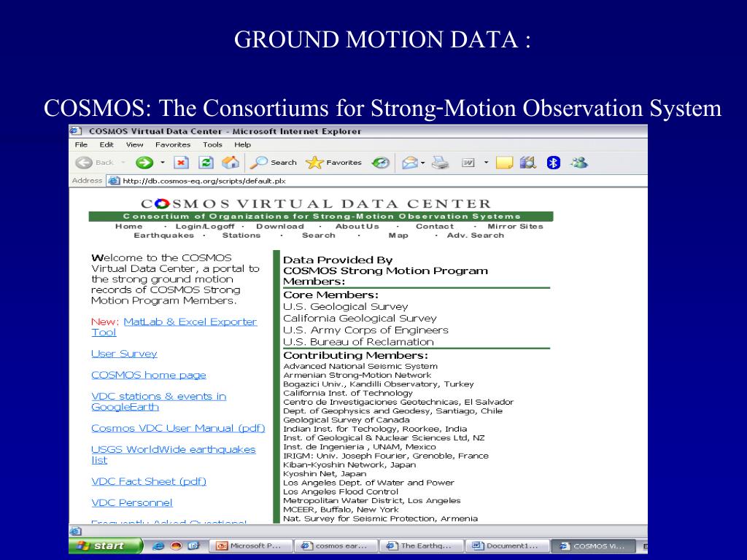The width and height of the screenshot is (747, 560).
Task: Click the yellow note toolbar icon
Action: click(x=504, y=163)
